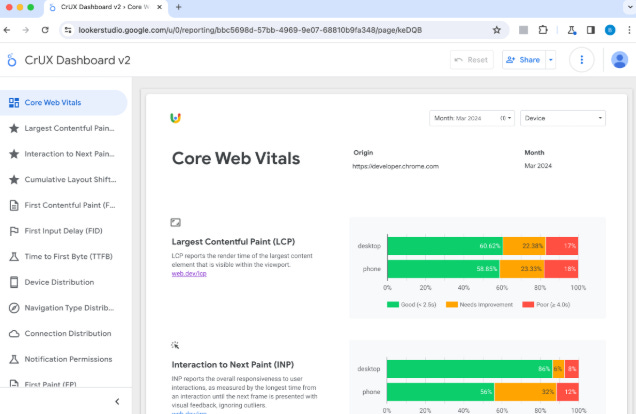Click document icon beside First Contentful Paint

[14, 205]
